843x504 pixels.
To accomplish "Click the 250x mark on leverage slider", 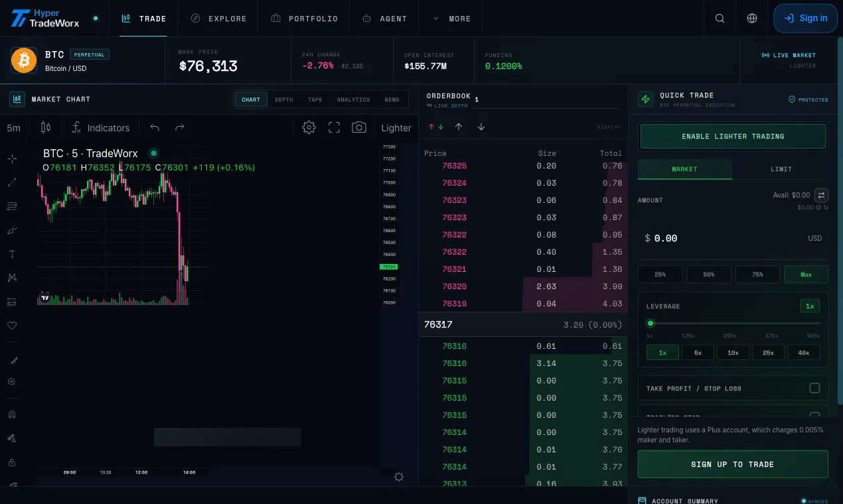I will pos(730,336).
